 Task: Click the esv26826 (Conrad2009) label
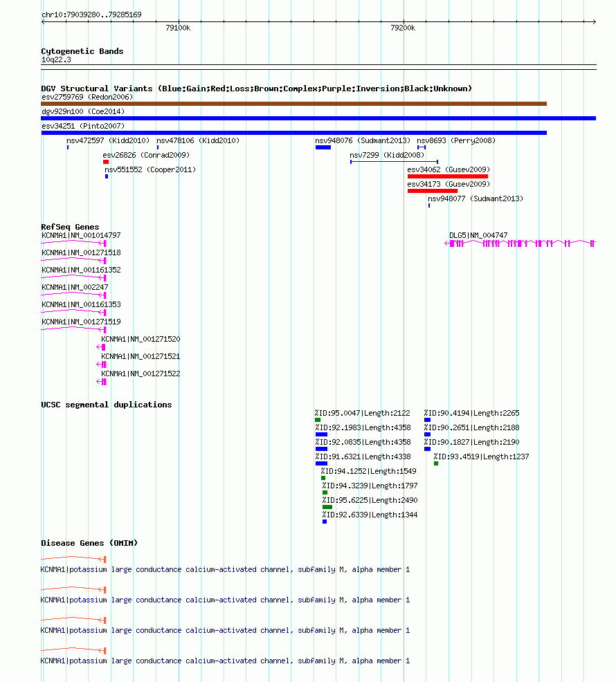[x=146, y=155]
